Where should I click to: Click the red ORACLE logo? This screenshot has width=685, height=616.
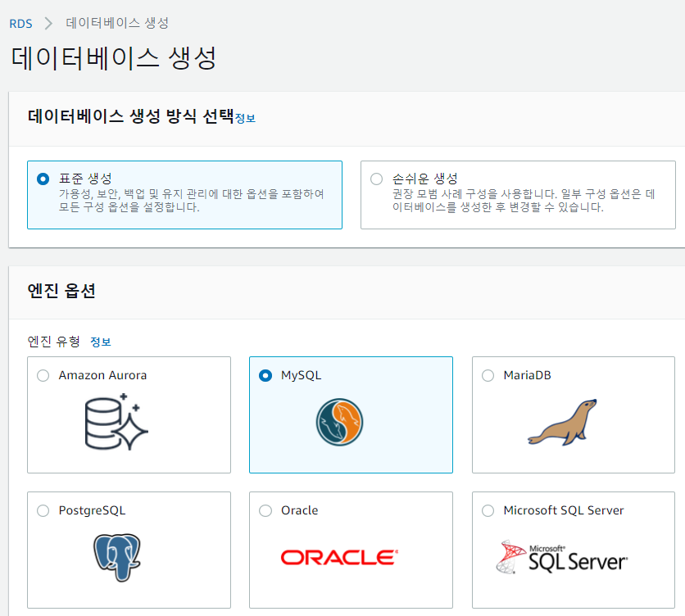click(339, 557)
